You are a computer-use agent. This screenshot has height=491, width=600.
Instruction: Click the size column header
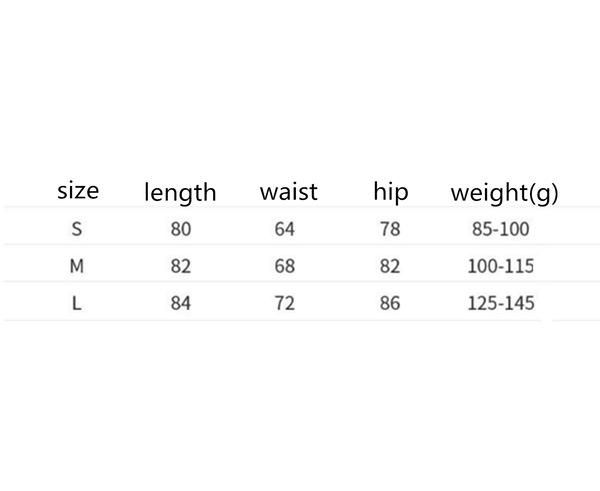(78, 191)
